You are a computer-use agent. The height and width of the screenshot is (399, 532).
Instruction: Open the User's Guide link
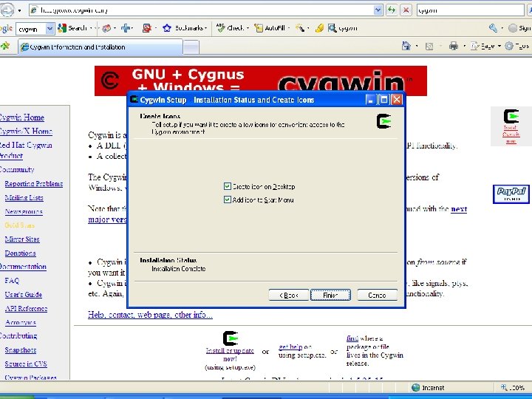[23, 295]
